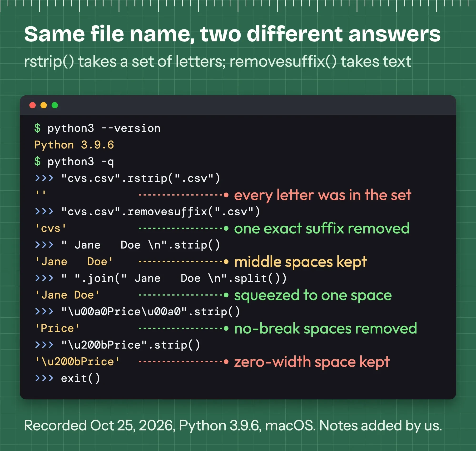Click the "\u200bPrice".strip() command line
476x451 pixels.
[117, 345]
